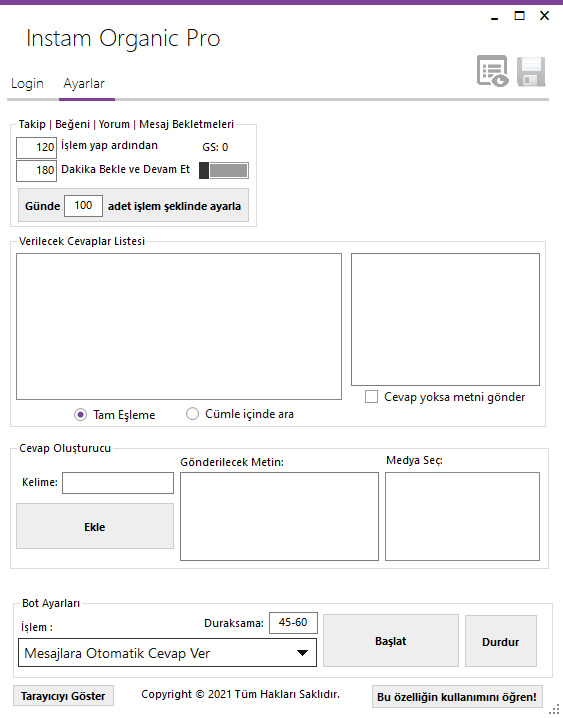Open Bu özelliğin kullanımını öğren link button
This screenshot has height=718, width=563.
[x=457, y=697]
